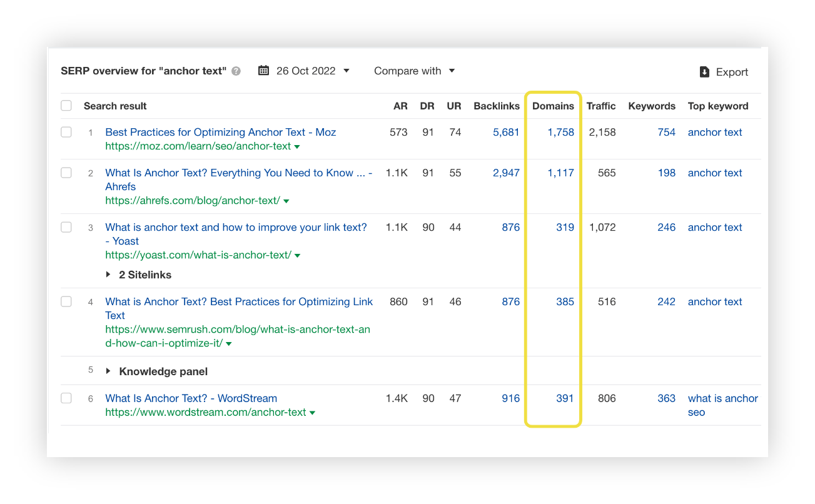815x504 pixels.
Task: Open the Moz anchor text article link
Action: coord(220,132)
